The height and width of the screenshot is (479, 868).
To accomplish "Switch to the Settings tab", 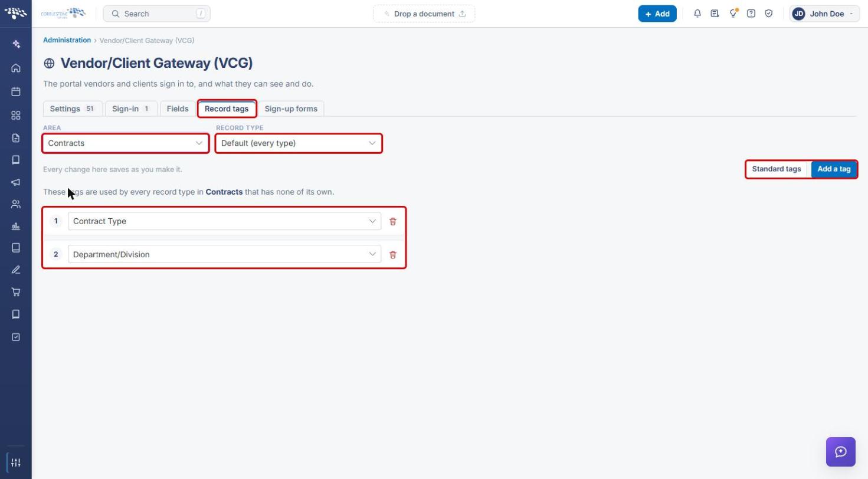I will (73, 109).
